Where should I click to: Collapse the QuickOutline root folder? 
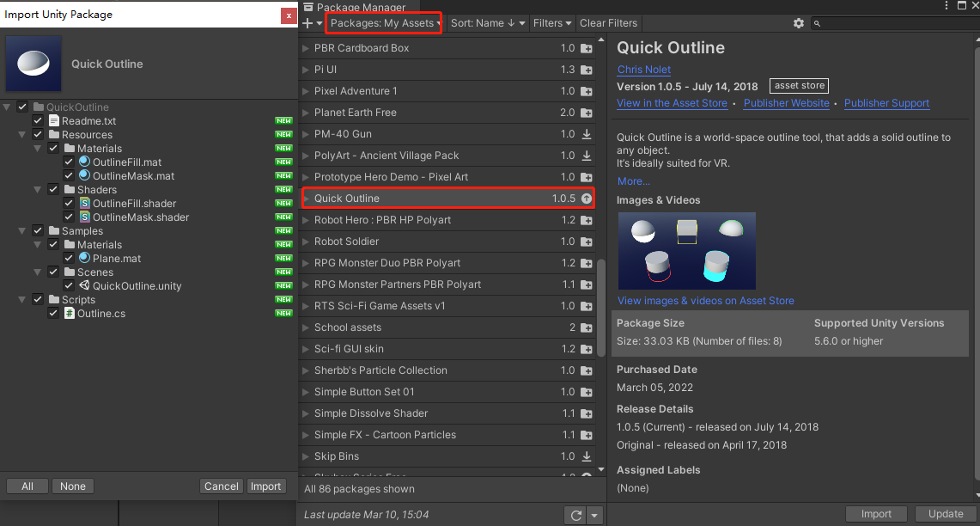(7, 107)
